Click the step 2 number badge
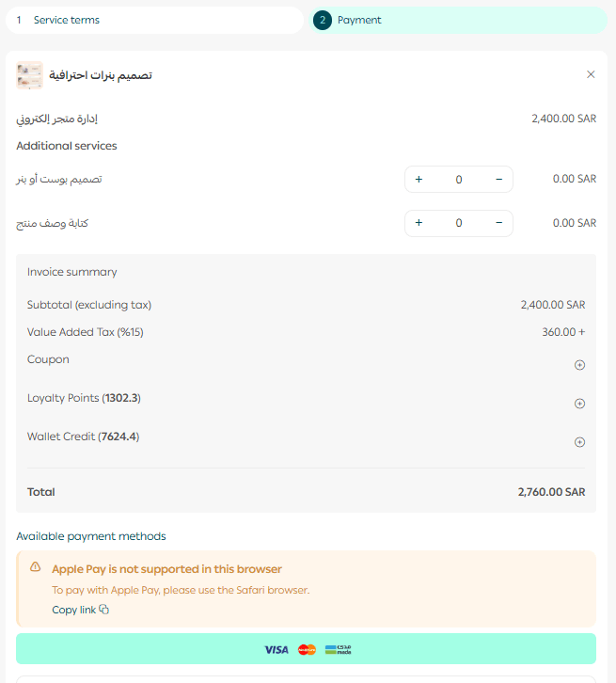 coord(323,20)
